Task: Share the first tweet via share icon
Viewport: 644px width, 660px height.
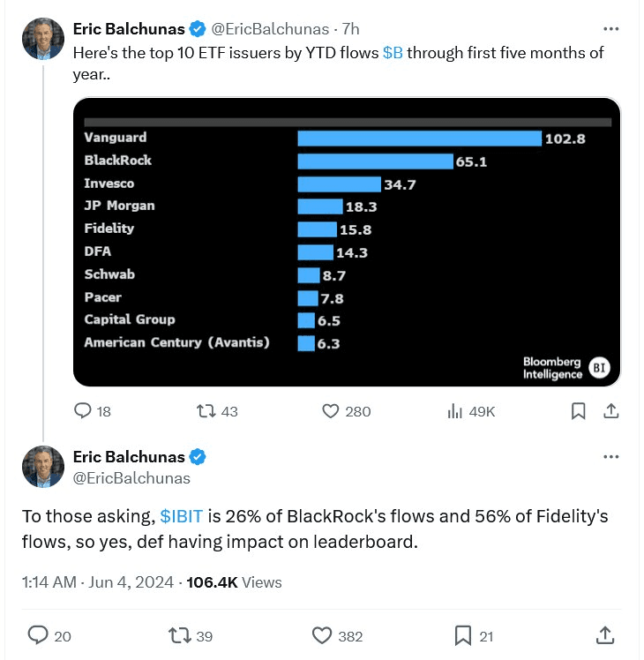Action: tap(610, 411)
